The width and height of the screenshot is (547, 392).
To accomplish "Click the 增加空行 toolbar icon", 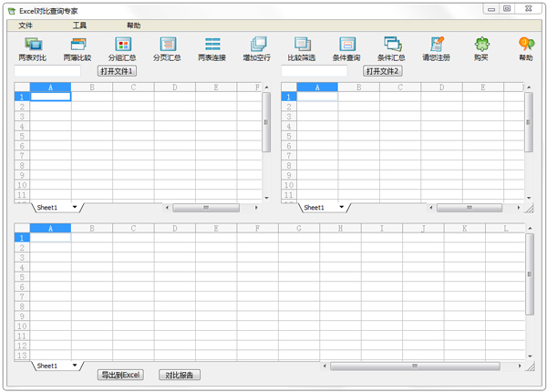I will 257,49.
